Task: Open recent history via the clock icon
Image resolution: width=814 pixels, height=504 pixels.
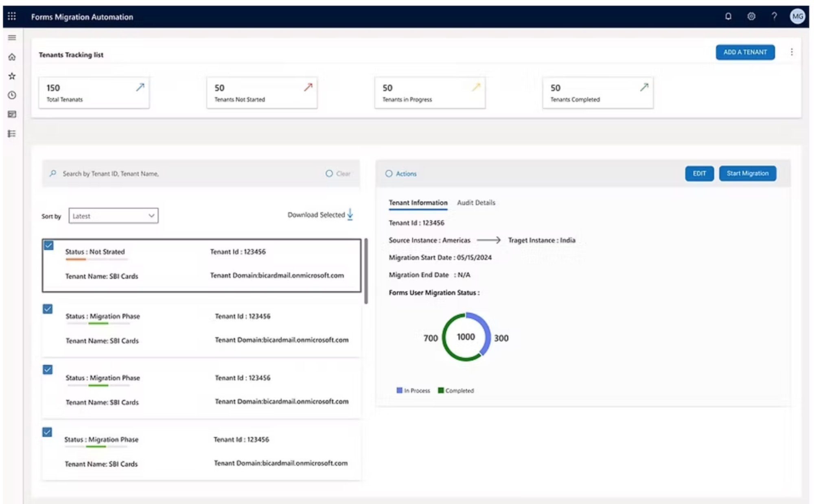Action: pos(12,95)
